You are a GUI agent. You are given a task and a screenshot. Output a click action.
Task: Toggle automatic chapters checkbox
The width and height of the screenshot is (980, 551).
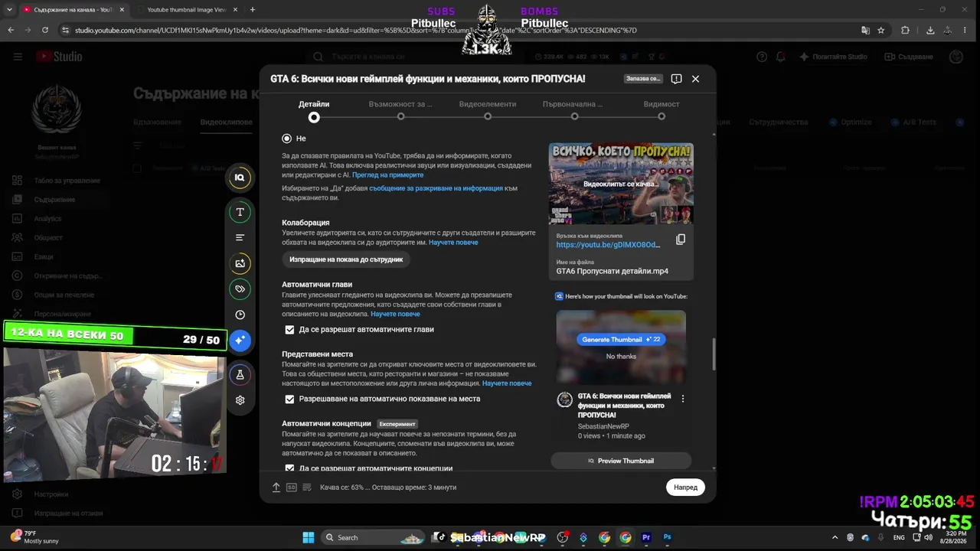coord(289,330)
